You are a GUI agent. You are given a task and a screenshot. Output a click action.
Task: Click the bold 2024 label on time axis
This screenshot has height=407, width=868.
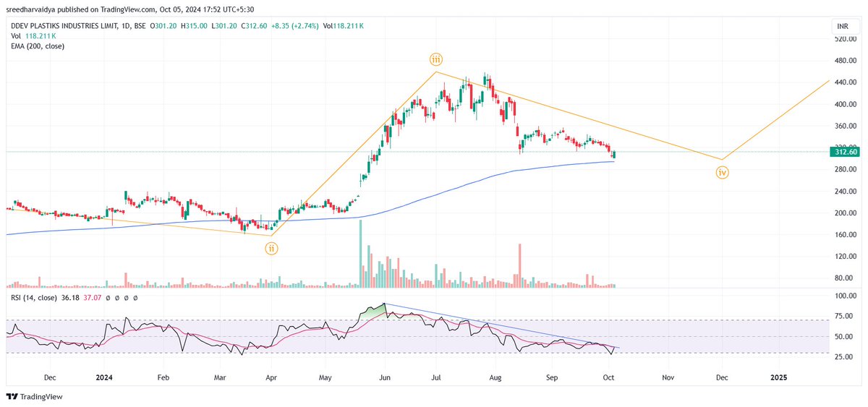point(104,377)
